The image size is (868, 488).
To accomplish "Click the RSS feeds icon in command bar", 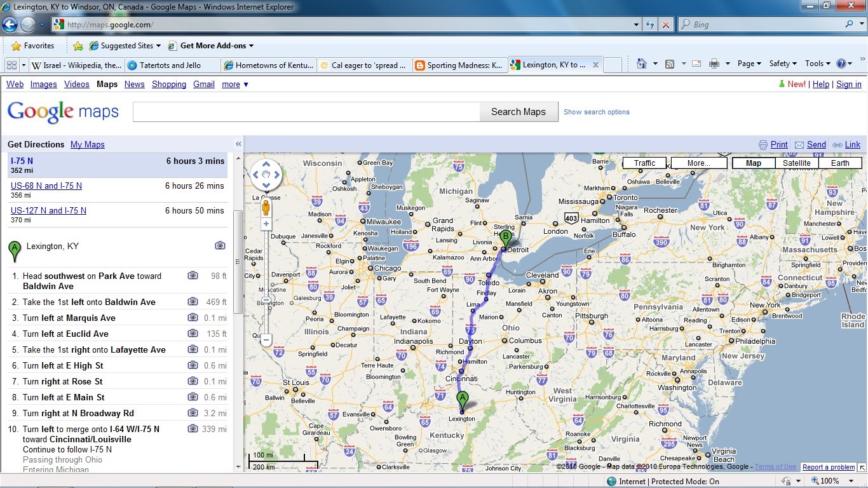I will click(669, 64).
